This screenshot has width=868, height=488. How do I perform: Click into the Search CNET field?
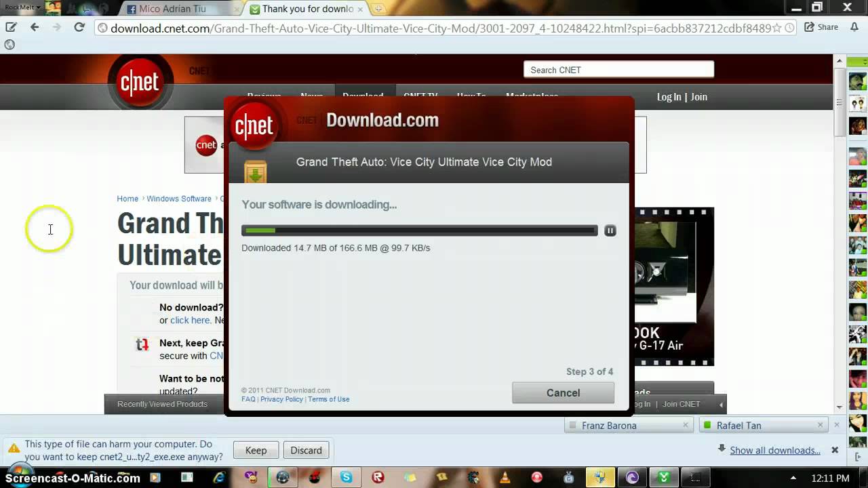click(618, 70)
